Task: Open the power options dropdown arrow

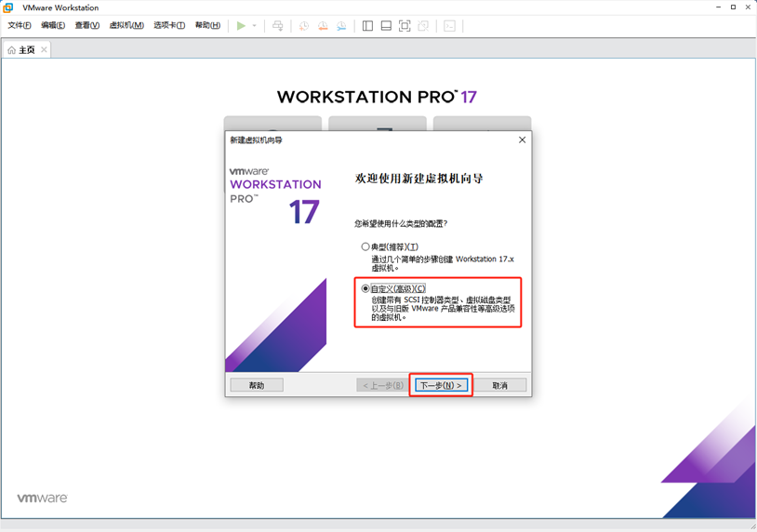Action: click(x=255, y=26)
